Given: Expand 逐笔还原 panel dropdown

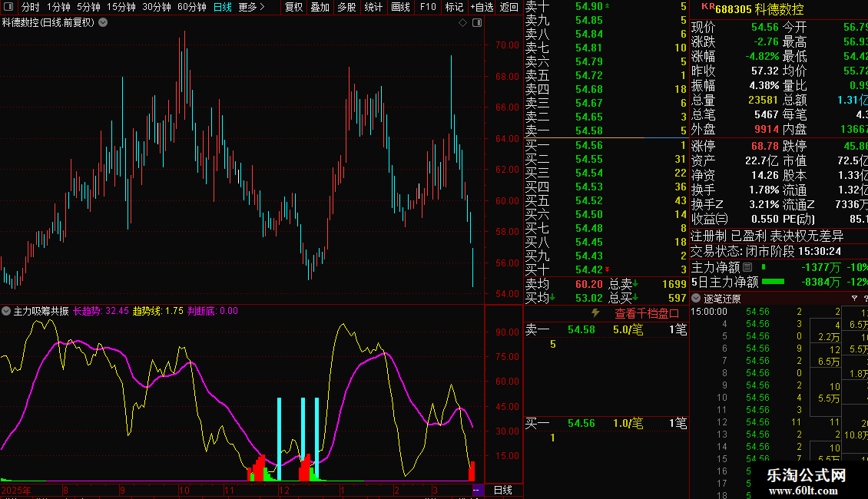Looking at the screenshot, I should point(697,298).
